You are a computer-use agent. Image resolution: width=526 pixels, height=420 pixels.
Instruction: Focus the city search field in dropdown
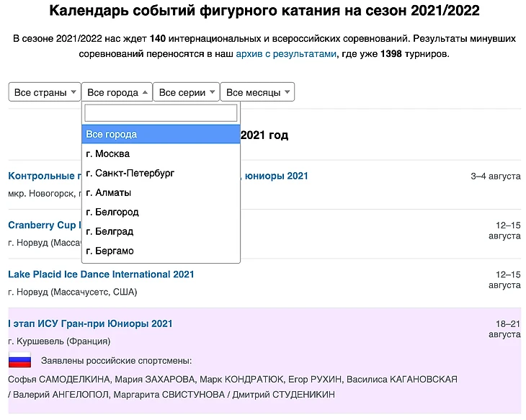pos(161,113)
